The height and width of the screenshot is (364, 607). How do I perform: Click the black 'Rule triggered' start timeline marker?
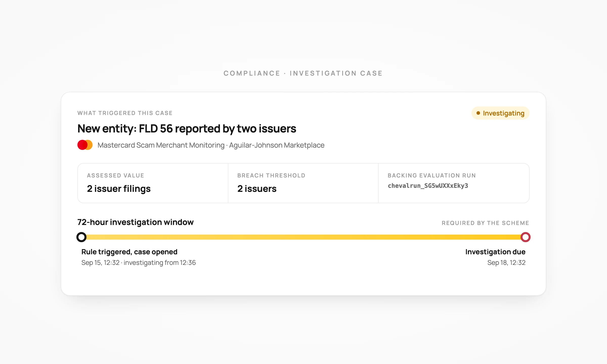(x=81, y=237)
